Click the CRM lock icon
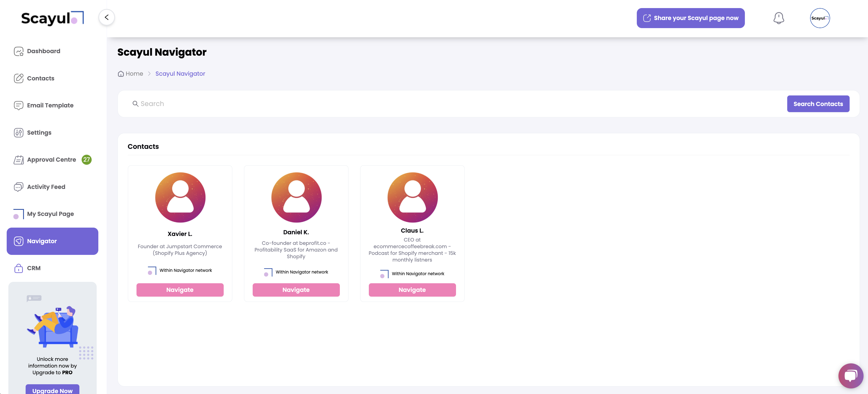Image resolution: width=868 pixels, height=394 pixels. click(19, 268)
